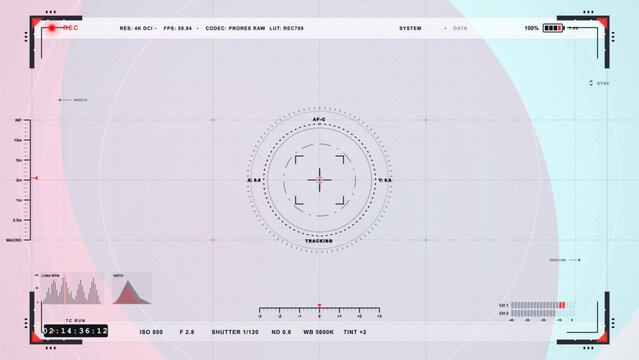Screen dimensions: 639x360
Task: Click the timecode display 02:14:36:12
Action: coord(76,331)
